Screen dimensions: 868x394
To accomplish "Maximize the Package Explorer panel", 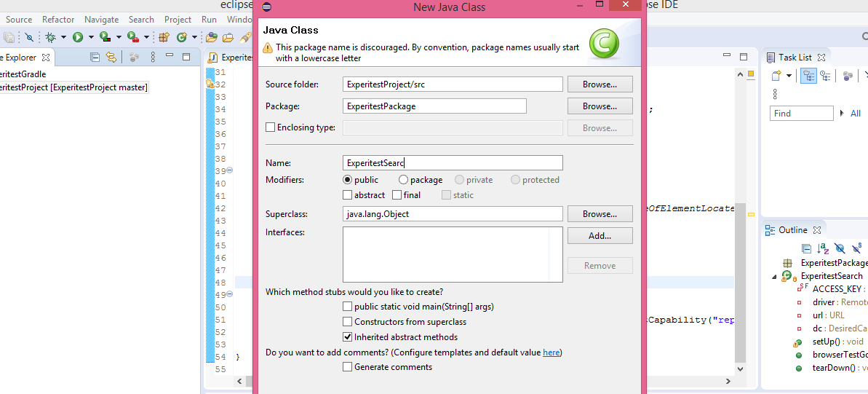I will coord(186,57).
